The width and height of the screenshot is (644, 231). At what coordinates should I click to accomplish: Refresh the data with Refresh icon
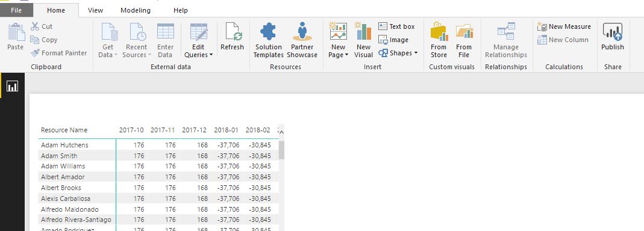tap(233, 32)
